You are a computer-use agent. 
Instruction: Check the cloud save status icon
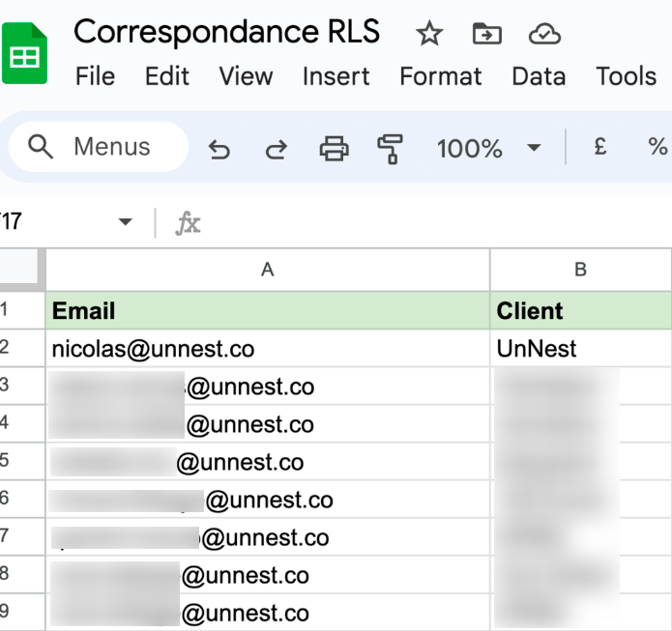(544, 34)
